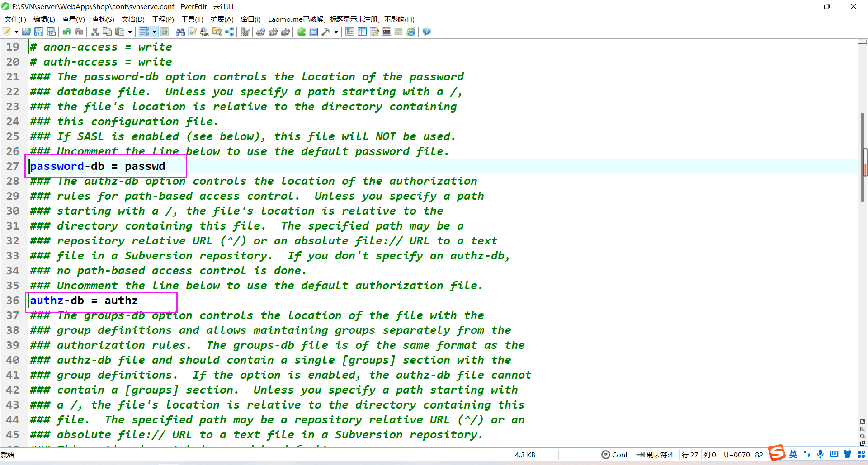Screen dimensions: 868x465
Task: Click the Sogou input method S logo
Action: (x=777, y=453)
